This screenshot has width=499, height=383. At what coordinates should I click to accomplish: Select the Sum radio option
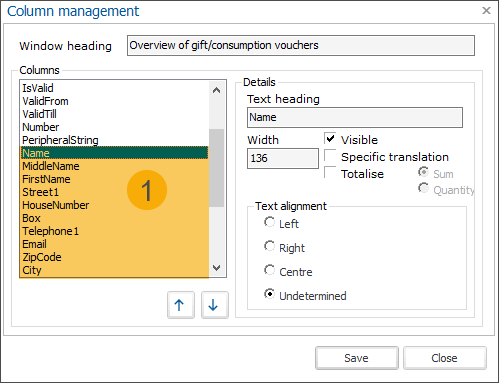coord(423,172)
